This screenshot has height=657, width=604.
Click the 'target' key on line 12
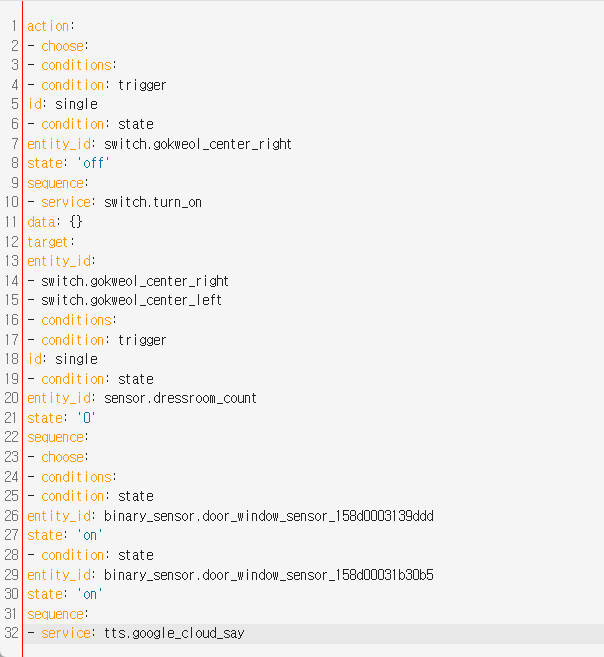point(47,242)
